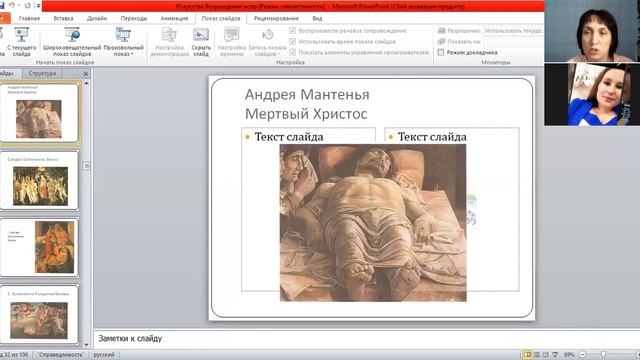The height and width of the screenshot is (360, 640).
Task: Start slideshow from current slide
Action: [21, 42]
